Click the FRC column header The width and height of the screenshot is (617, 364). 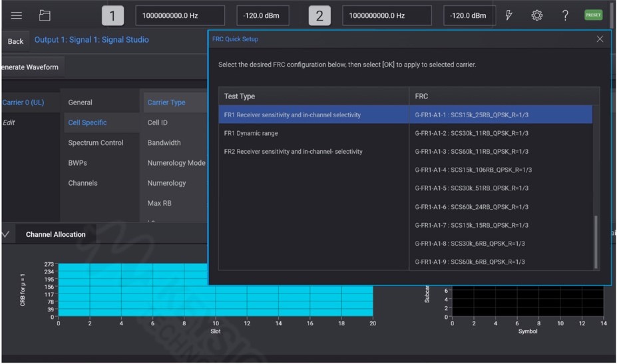click(505, 96)
